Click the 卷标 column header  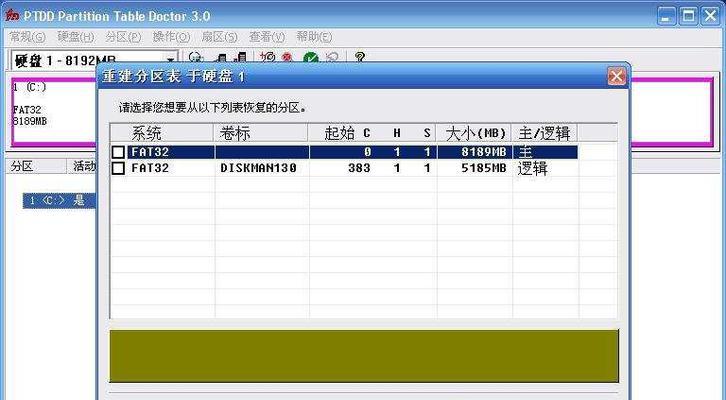tap(261, 133)
